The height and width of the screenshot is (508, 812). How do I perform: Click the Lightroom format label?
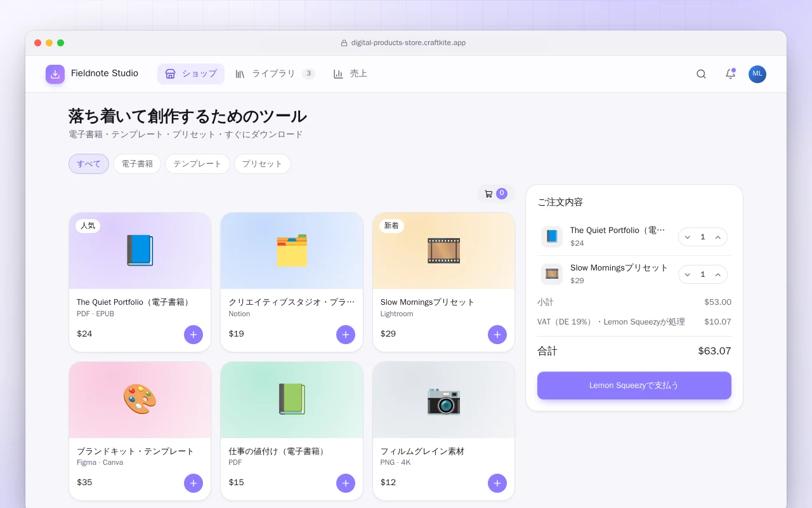(x=396, y=314)
